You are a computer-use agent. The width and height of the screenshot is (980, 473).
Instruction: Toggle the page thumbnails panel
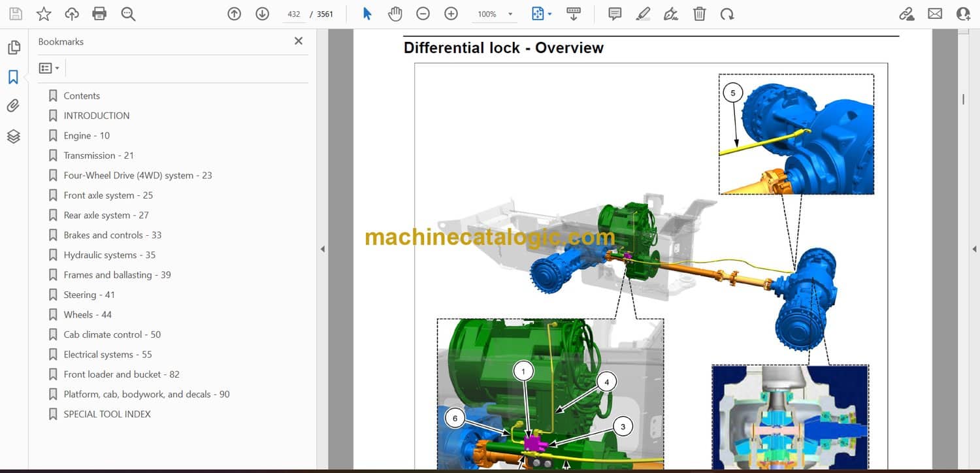(x=13, y=48)
